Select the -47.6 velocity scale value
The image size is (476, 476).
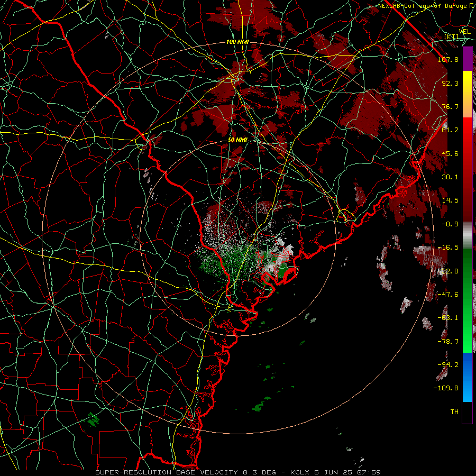click(x=448, y=295)
